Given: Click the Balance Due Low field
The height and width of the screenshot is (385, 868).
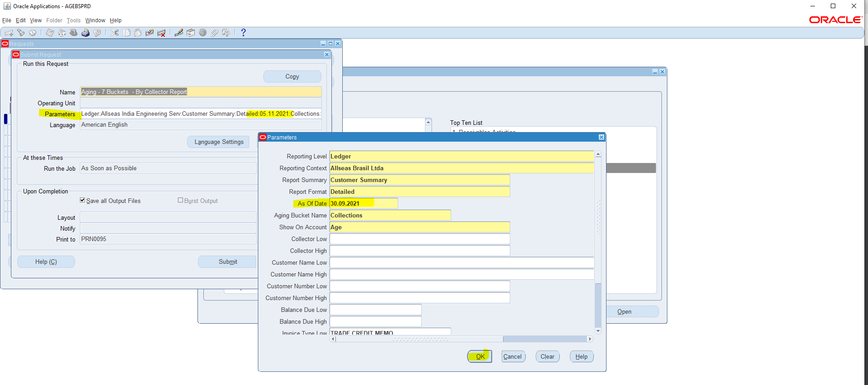Looking at the screenshot, I should 375,310.
